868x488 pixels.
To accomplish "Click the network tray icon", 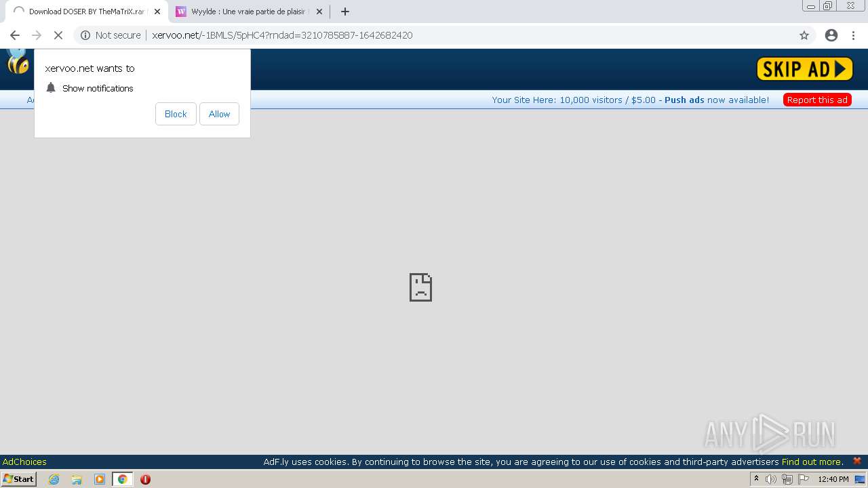I will tap(787, 479).
